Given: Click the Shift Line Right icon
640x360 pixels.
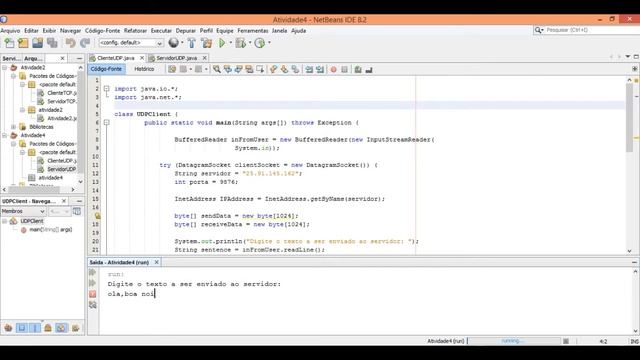Looking at the screenshot, I should 320,69.
